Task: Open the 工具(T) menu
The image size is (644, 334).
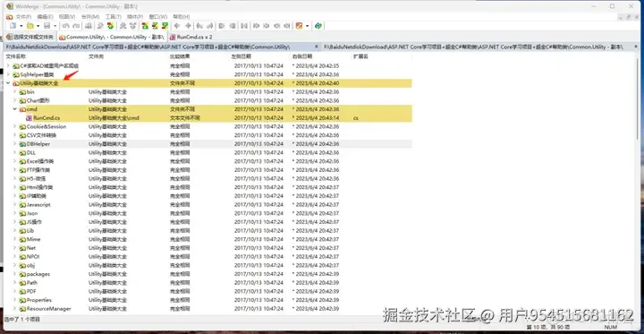Action: point(114,17)
